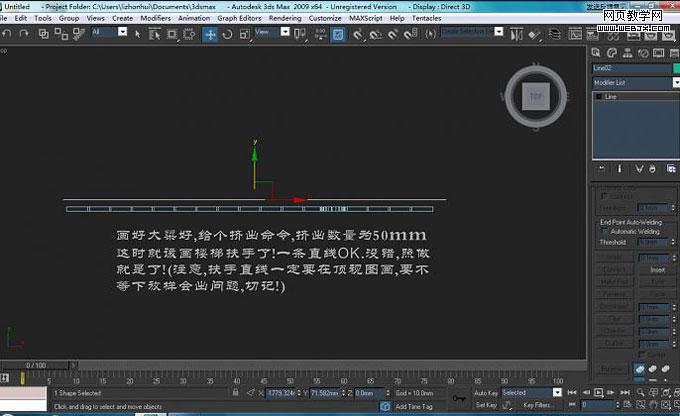Image resolution: width=680 pixels, height=416 pixels.
Task: Click the Redo arrow icon
Action: click(24, 33)
